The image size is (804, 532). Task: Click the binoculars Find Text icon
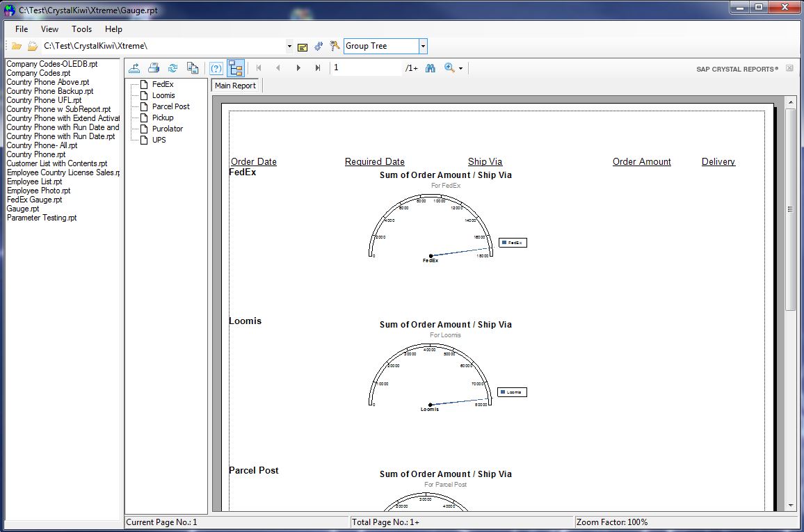(x=431, y=67)
